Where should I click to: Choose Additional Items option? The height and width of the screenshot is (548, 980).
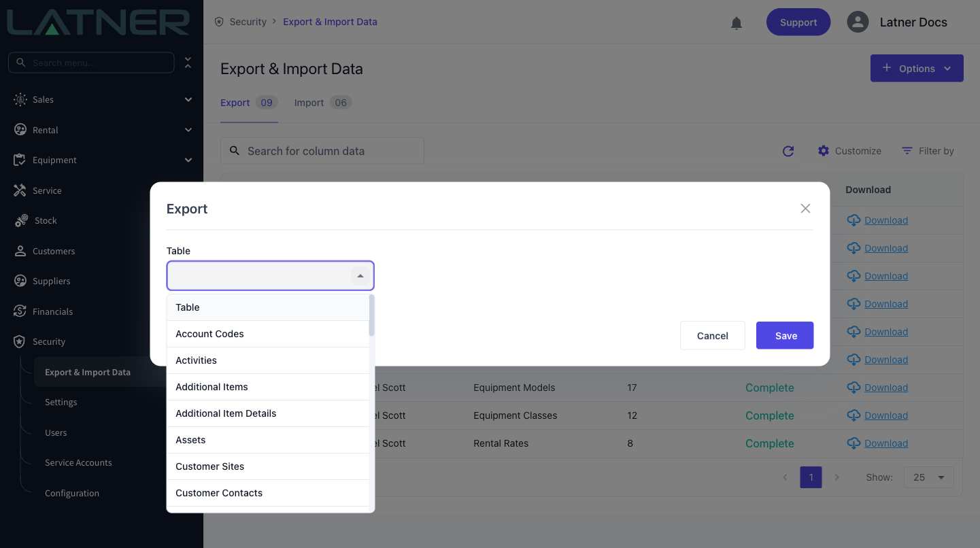[x=268, y=387]
